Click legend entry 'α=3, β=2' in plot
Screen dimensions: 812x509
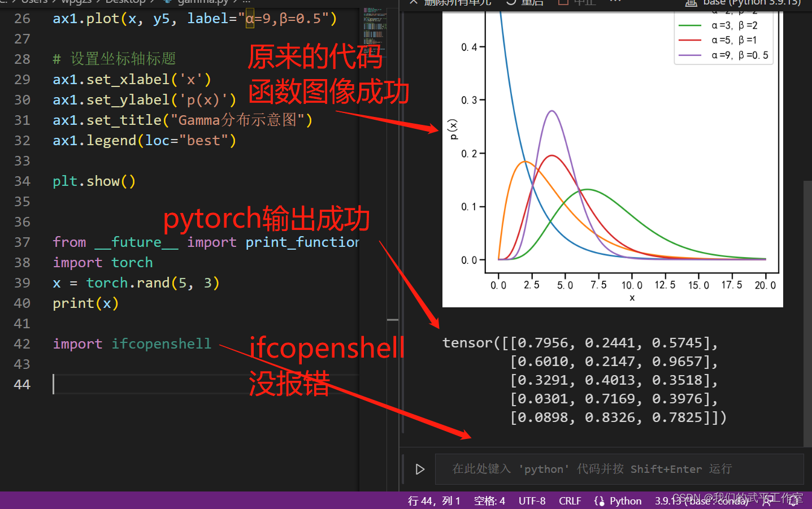coord(718,25)
